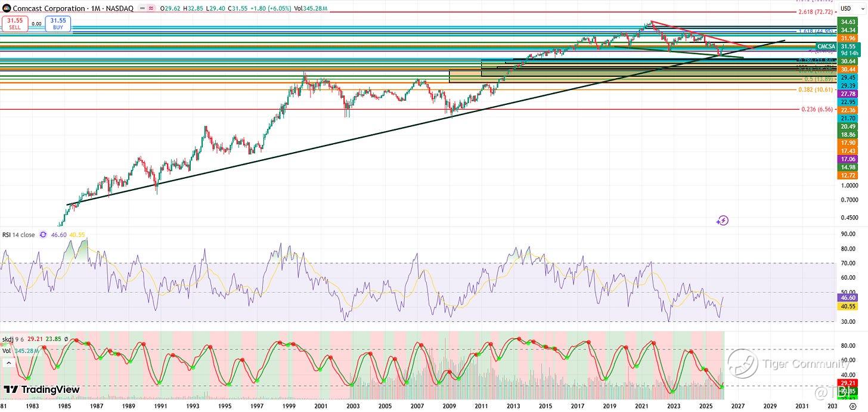Click the 2025 label on time axis
The image size is (868, 412).
point(706,405)
